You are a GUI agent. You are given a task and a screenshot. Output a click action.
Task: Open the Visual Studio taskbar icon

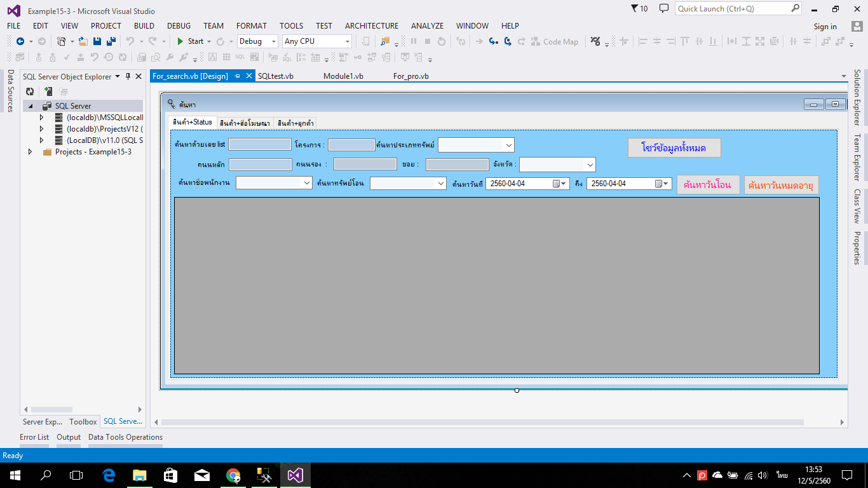coord(295,475)
